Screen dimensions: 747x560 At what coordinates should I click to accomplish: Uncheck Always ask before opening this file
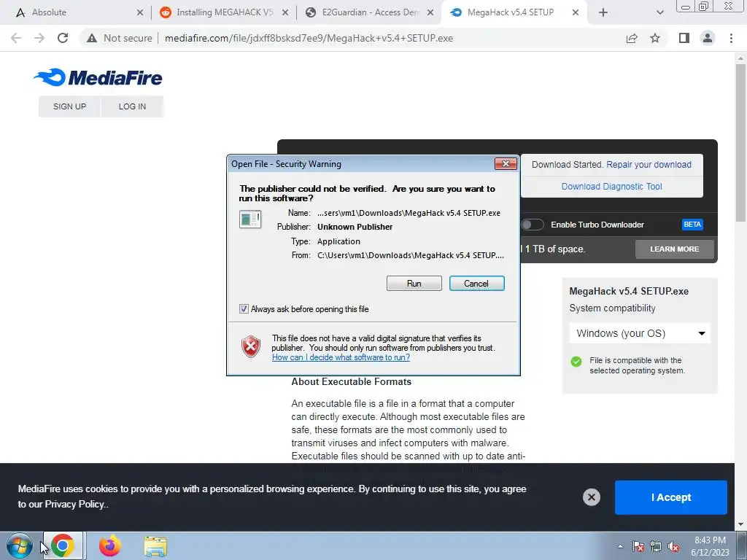[244, 308]
